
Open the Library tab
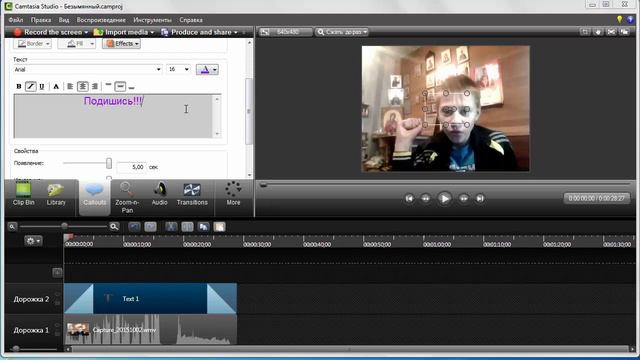tap(56, 194)
